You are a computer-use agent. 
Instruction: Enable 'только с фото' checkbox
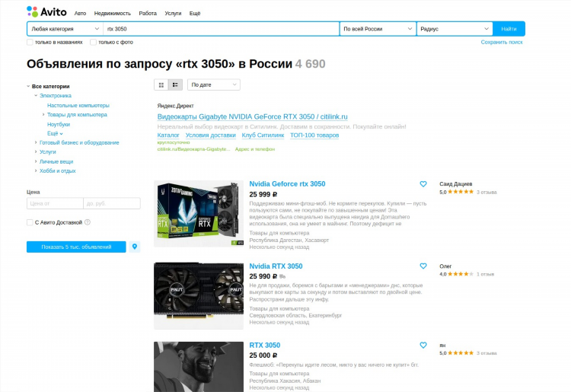coord(93,42)
